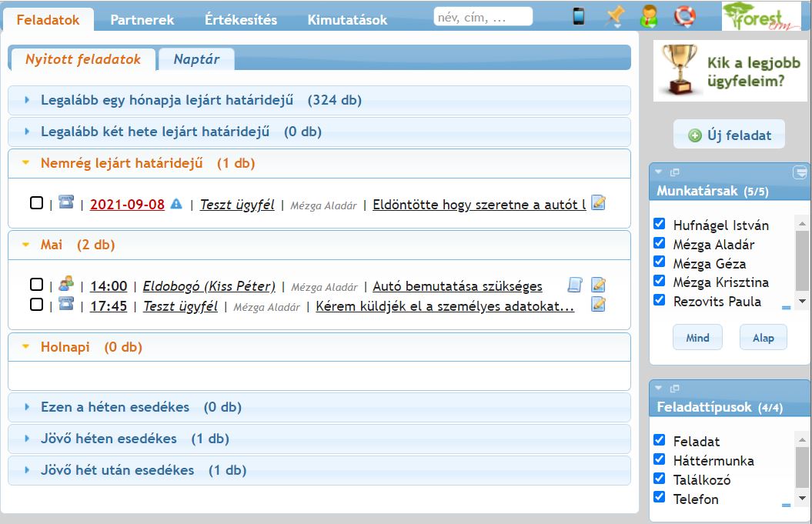Image resolution: width=812 pixels, height=524 pixels.
Task: Expand the Ezen a héten esedékes section
Action: pyautogui.click(x=115, y=407)
